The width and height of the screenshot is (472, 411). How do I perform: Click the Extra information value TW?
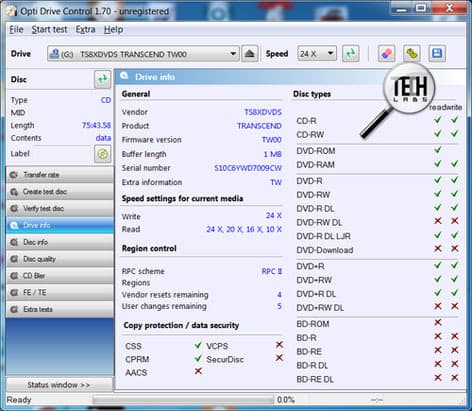tap(276, 182)
